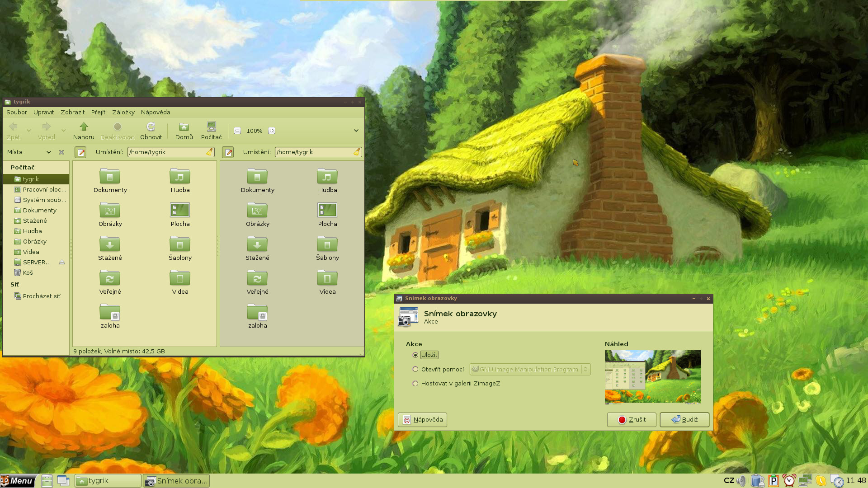
Task: Select the Šablony folder in the right pane
Action: [x=327, y=248]
